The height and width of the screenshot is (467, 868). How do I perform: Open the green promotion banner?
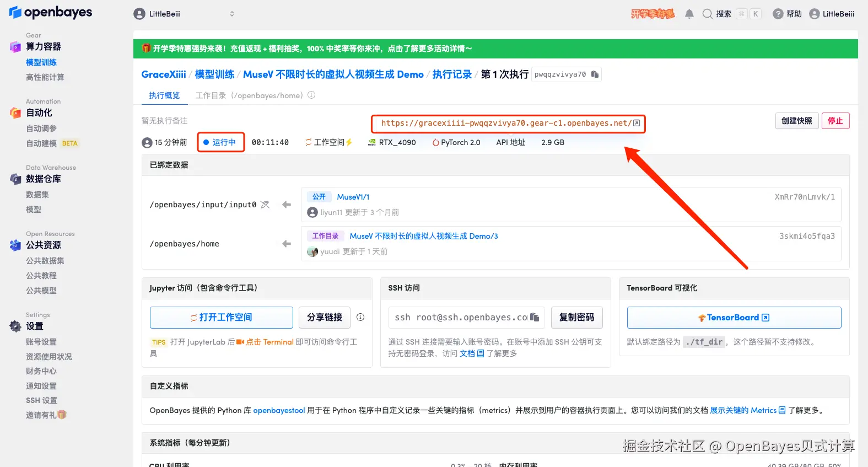tap(495, 49)
